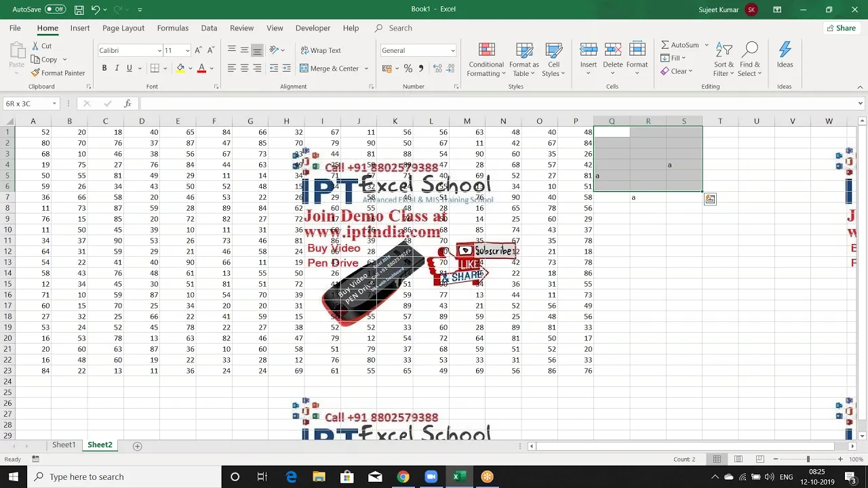The width and height of the screenshot is (868, 488).
Task: Click Merge & Center
Action: coord(329,68)
